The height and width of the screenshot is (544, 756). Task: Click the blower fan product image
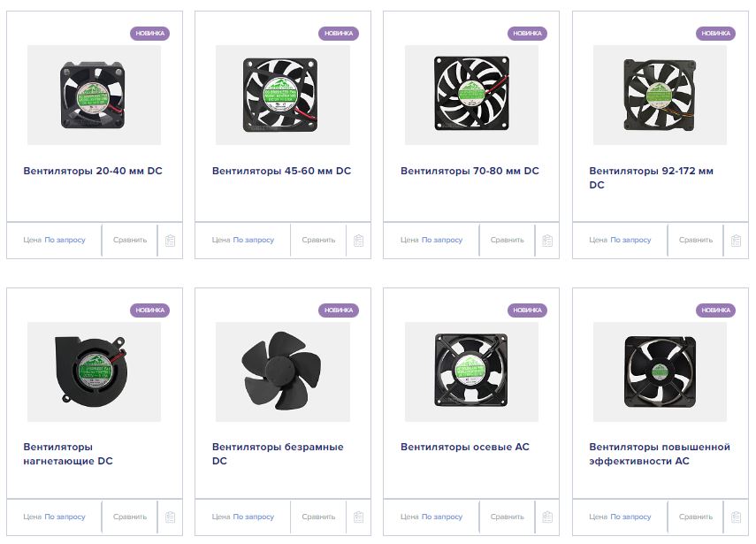[x=94, y=372]
